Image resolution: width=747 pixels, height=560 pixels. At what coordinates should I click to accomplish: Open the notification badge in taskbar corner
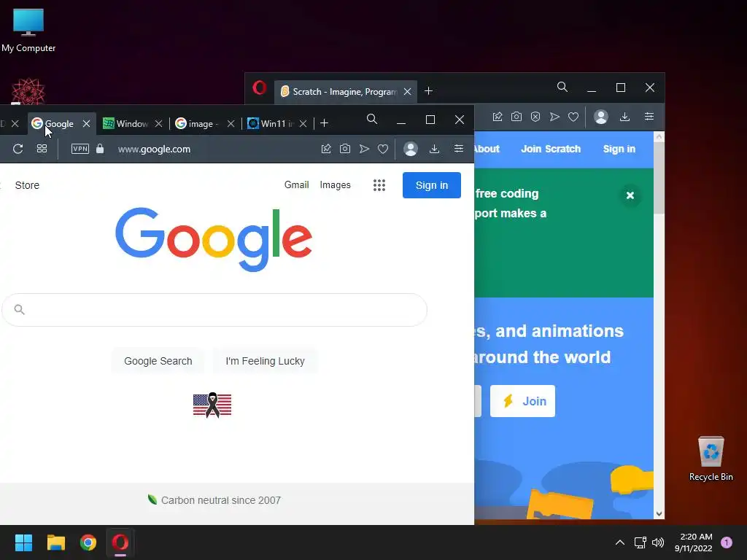pyautogui.click(x=727, y=542)
